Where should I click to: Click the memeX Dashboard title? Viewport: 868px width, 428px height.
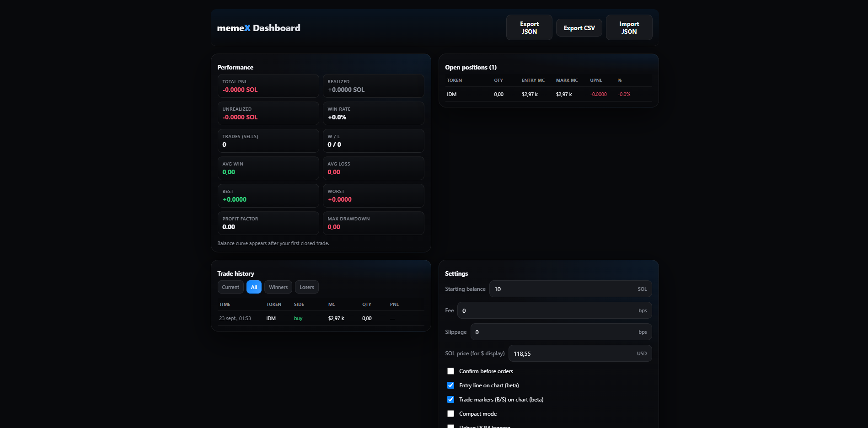(258, 28)
